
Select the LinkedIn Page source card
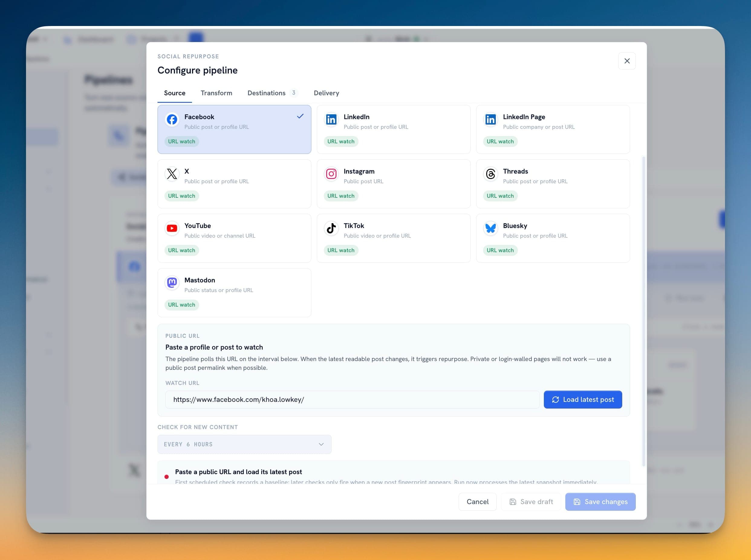click(553, 129)
